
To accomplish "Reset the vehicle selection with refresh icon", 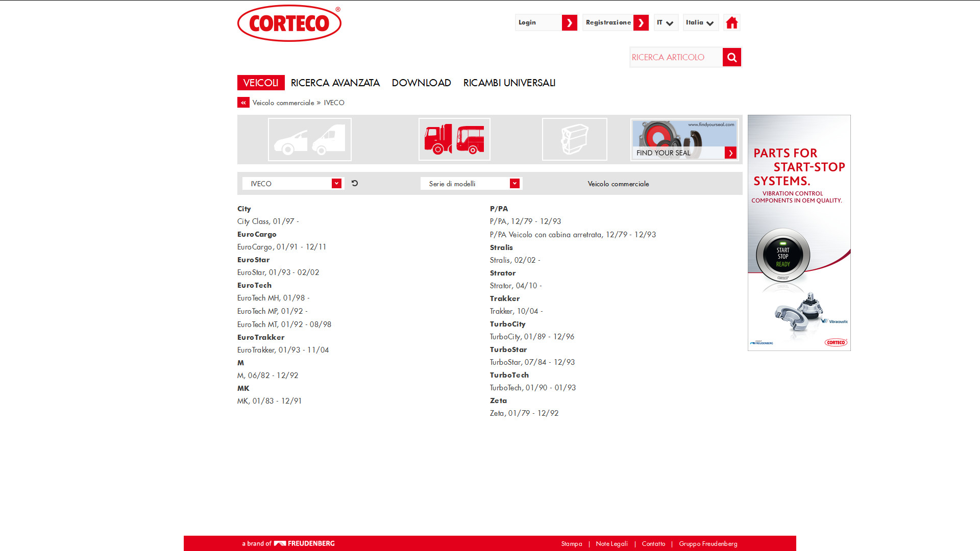I will (x=355, y=183).
